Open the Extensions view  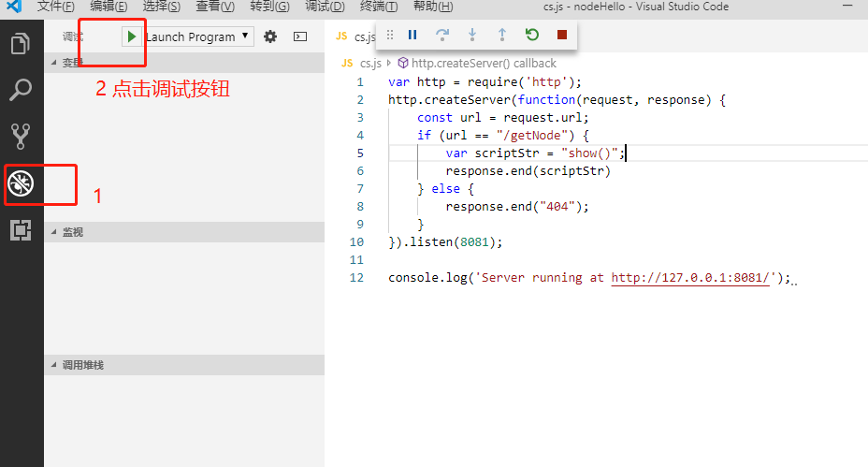(x=21, y=230)
